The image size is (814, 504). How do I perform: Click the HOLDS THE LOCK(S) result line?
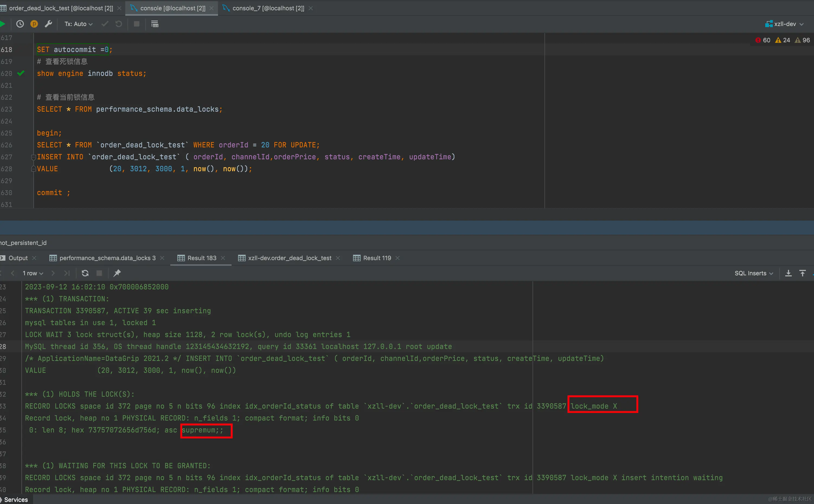(80, 394)
